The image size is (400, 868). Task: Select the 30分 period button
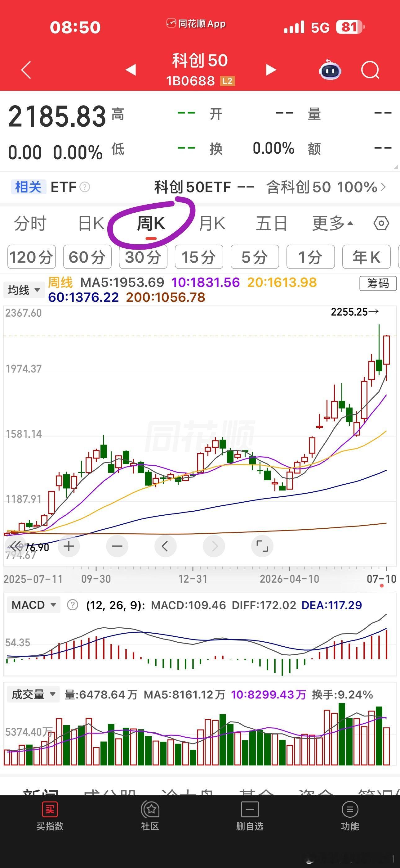click(143, 257)
